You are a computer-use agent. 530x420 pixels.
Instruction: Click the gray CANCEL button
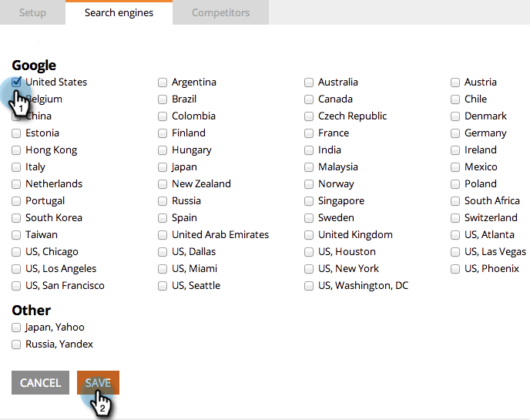(x=40, y=382)
